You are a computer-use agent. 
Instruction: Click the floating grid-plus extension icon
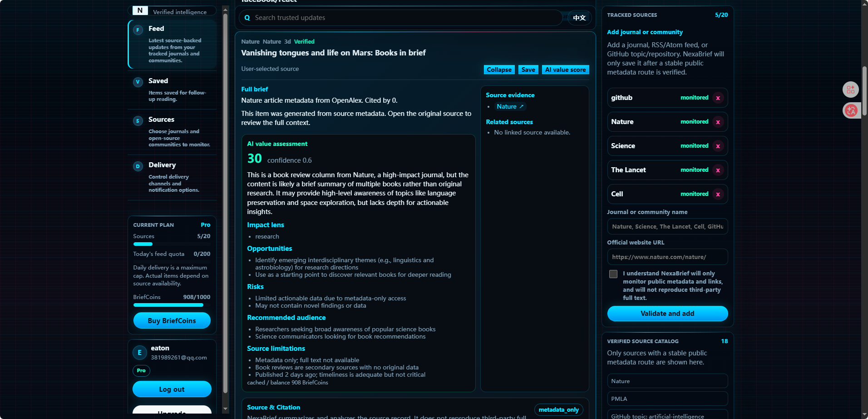tap(851, 90)
